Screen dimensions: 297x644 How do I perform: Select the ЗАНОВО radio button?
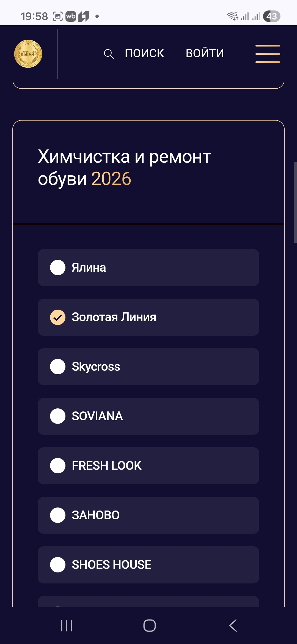tap(58, 515)
